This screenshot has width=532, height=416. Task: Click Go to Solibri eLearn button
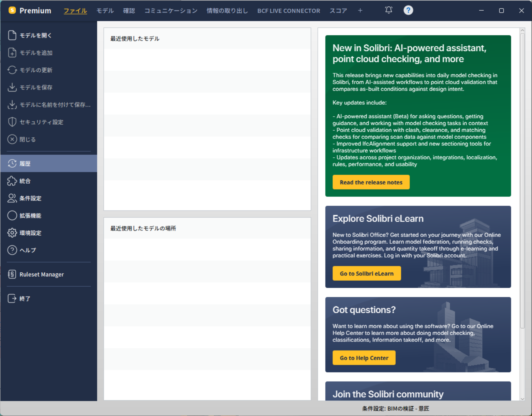click(x=367, y=273)
